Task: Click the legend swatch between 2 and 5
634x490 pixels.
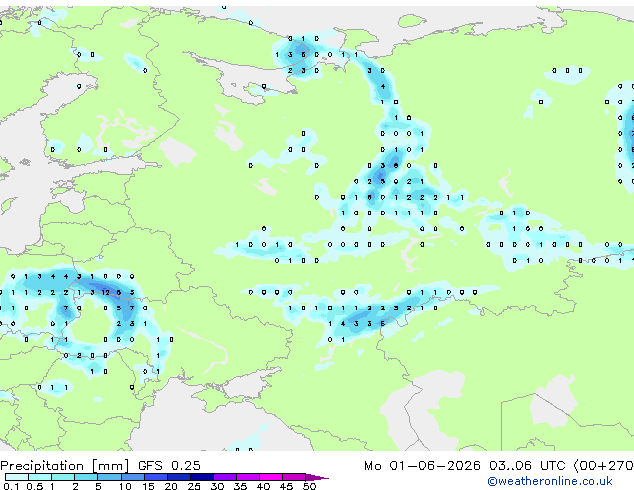Action: point(86,477)
